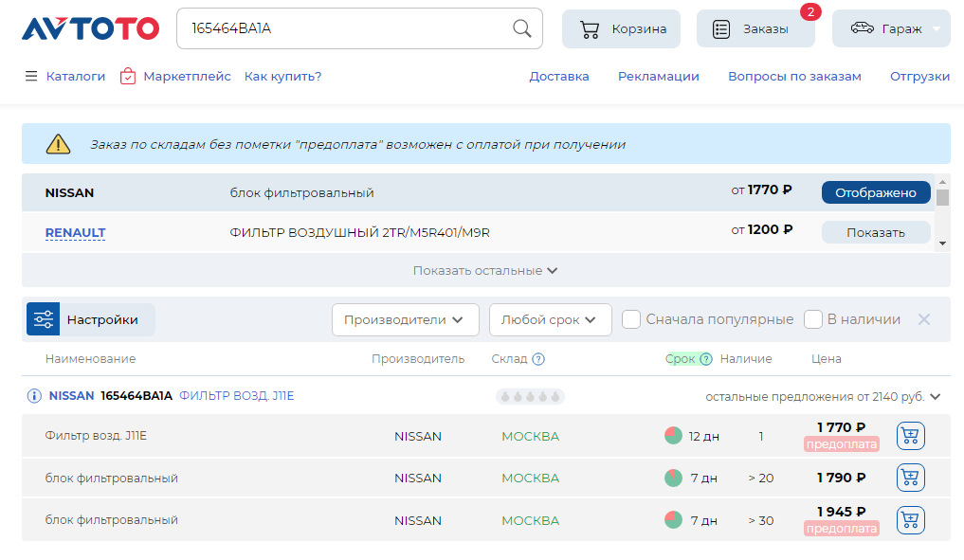964x560 pixels.
Task: Open the Корзина cart
Action: pos(621,28)
